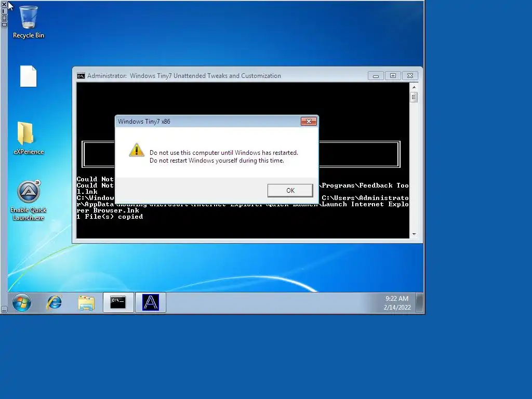532x399 pixels.
Task: Open the Windows Start orb
Action: pos(22,302)
